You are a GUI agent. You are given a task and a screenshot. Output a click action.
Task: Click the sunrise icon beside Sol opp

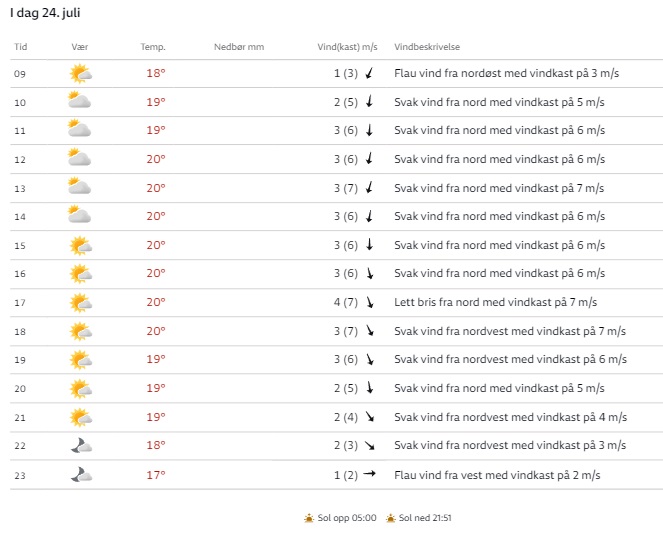(x=309, y=518)
